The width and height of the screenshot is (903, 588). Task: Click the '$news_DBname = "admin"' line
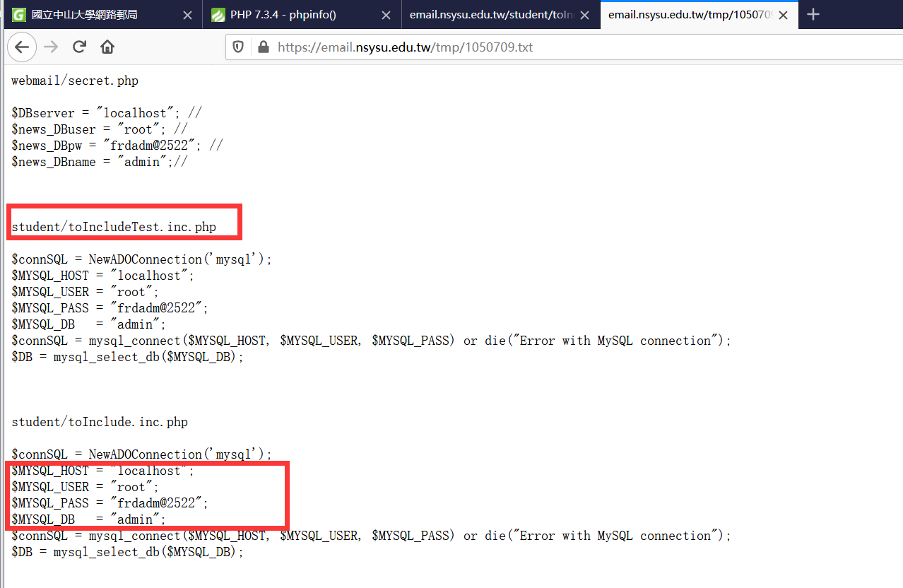point(100,162)
